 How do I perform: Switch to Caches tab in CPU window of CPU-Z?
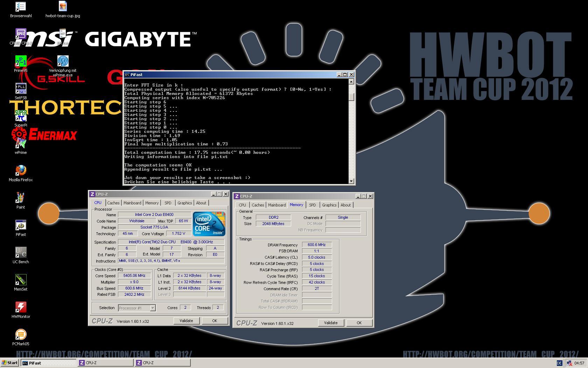[113, 203]
